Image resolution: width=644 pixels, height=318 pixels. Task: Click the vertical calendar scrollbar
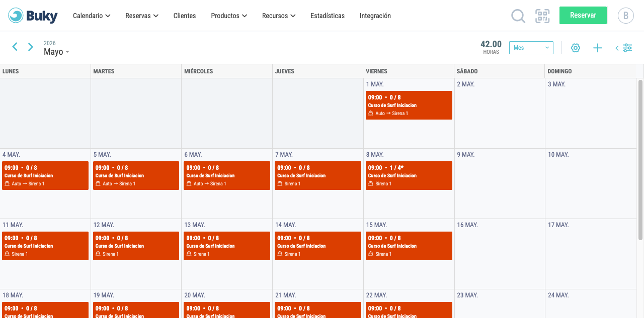click(x=640, y=160)
